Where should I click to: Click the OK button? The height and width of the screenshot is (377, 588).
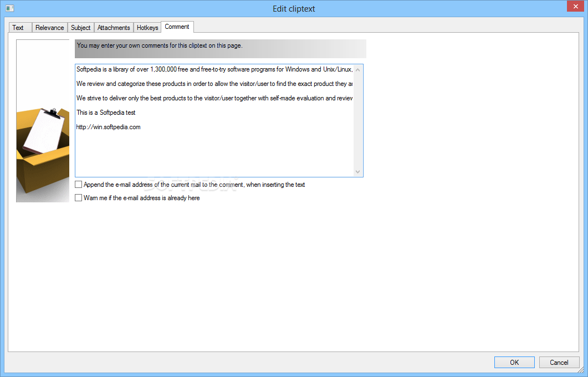point(514,363)
